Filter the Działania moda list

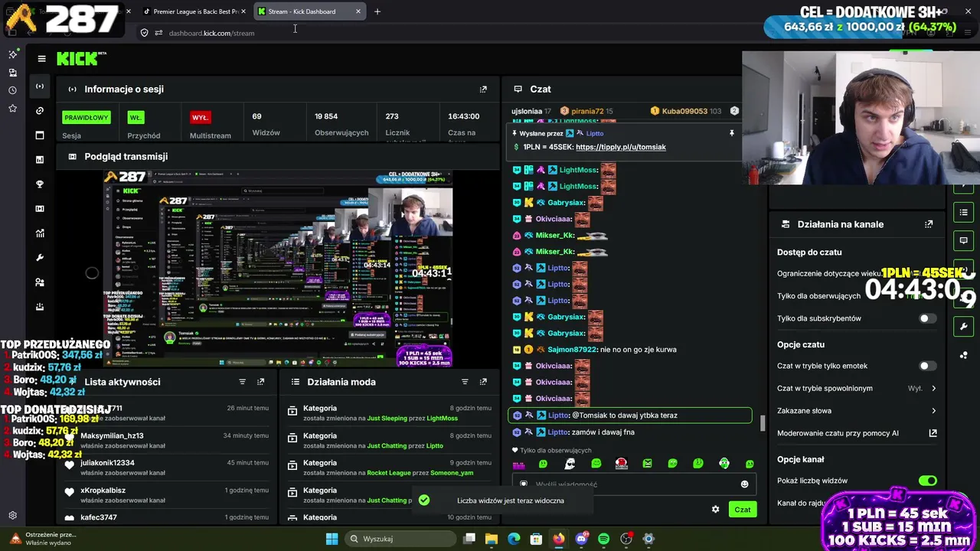pos(465,381)
